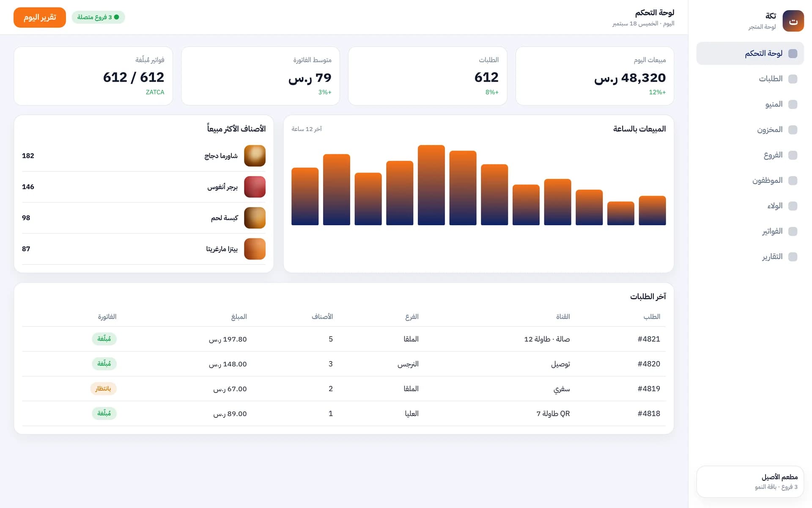Click the icon beside الفروع in the sidebar
This screenshot has width=812, height=508.
coord(793,155)
